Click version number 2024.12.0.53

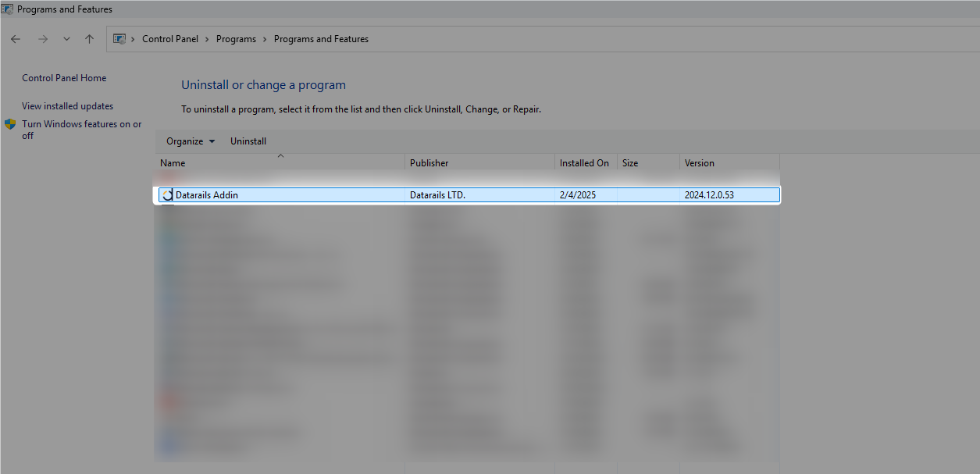[709, 195]
